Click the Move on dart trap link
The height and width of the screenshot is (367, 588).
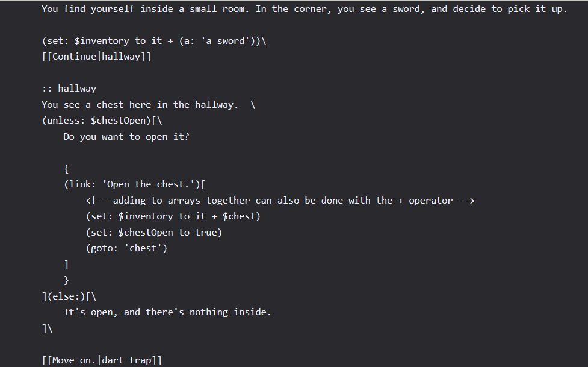[102, 360]
